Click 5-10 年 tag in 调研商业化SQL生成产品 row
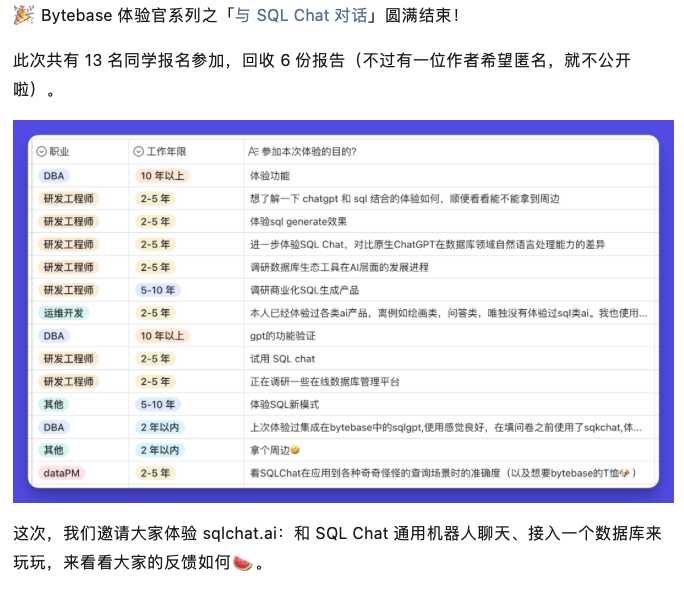This screenshot has width=684, height=594. (158, 290)
